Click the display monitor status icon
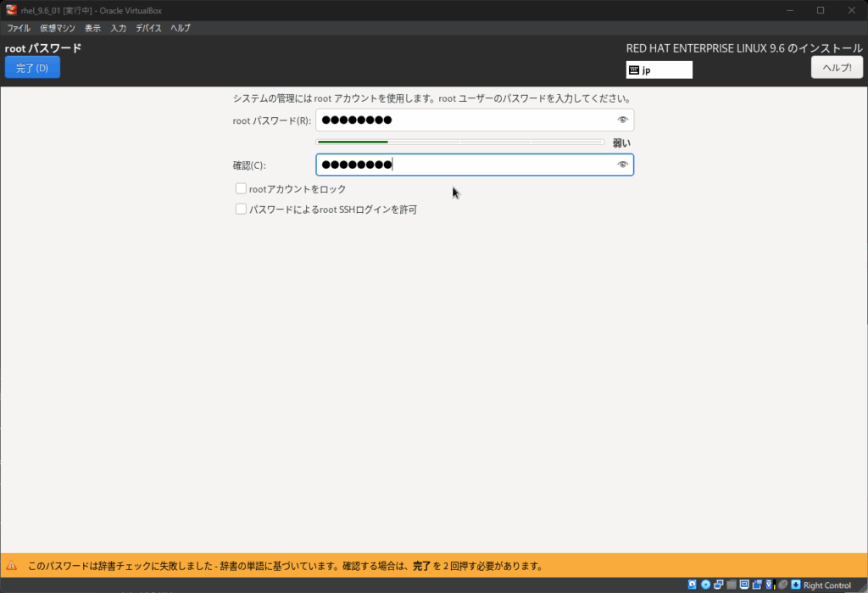 pyautogui.click(x=744, y=585)
